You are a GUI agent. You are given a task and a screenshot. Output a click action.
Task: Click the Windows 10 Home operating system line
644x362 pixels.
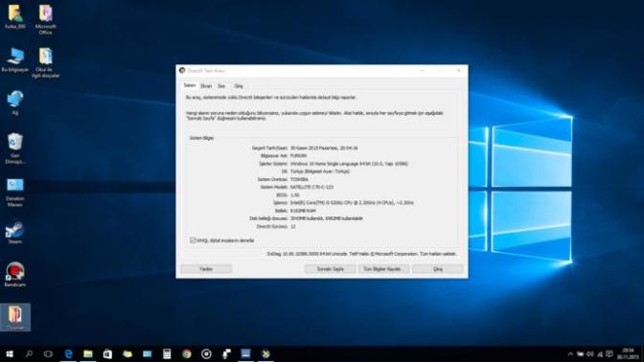coord(349,164)
